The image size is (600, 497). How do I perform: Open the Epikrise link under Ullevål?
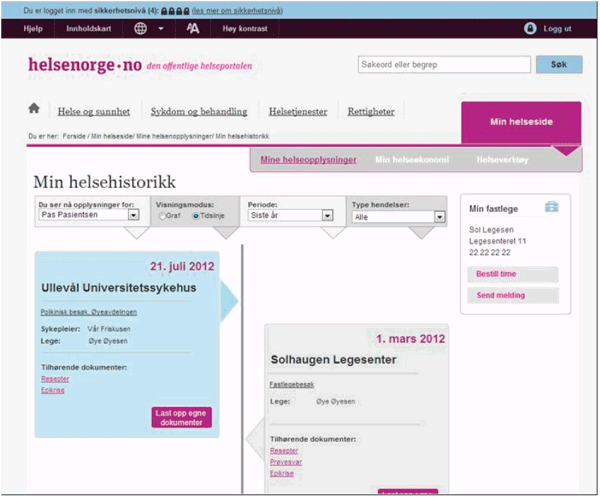coord(52,391)
